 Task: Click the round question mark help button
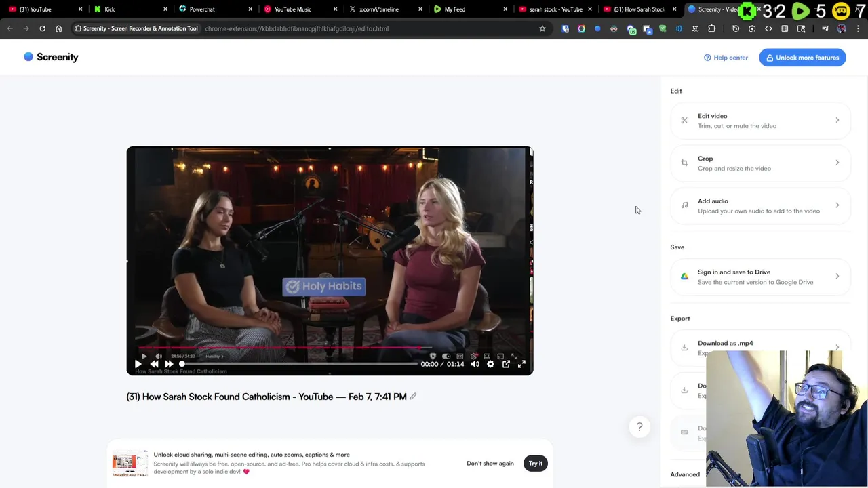click(x=639, y=427)
